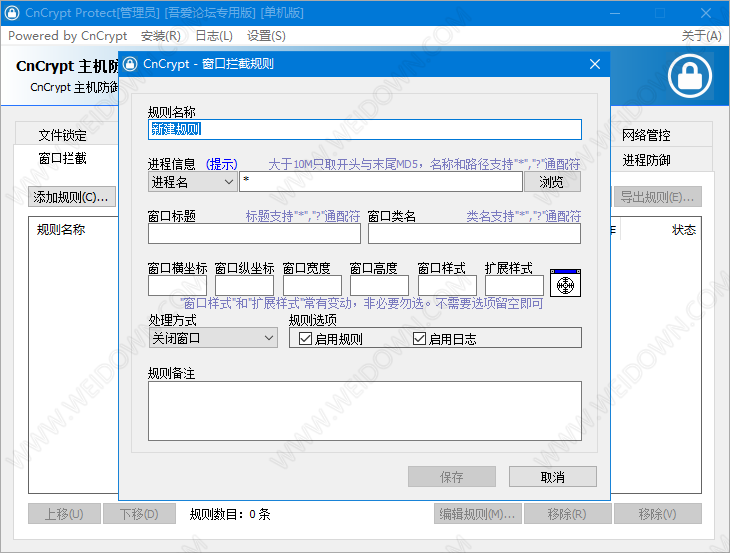Click the 窗口横坐标 input field

tap(177, 285)
